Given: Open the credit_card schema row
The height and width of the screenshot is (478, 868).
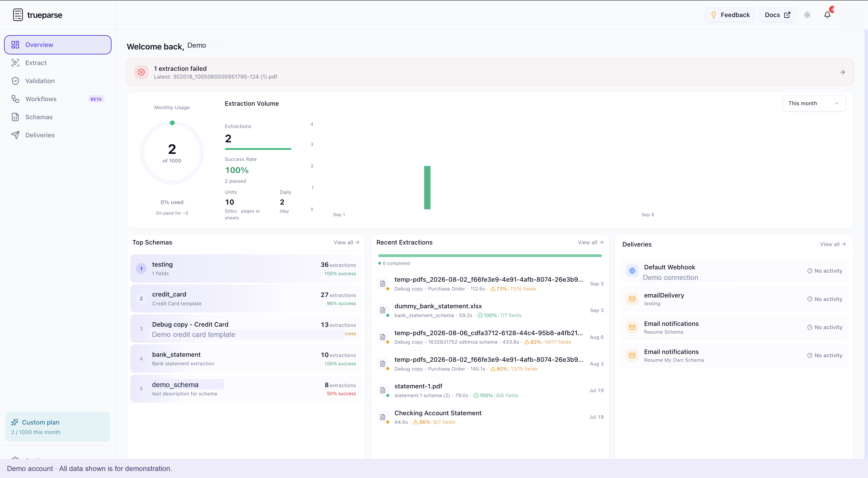Looking at the screenshot, I should click(x=246, y=298).
